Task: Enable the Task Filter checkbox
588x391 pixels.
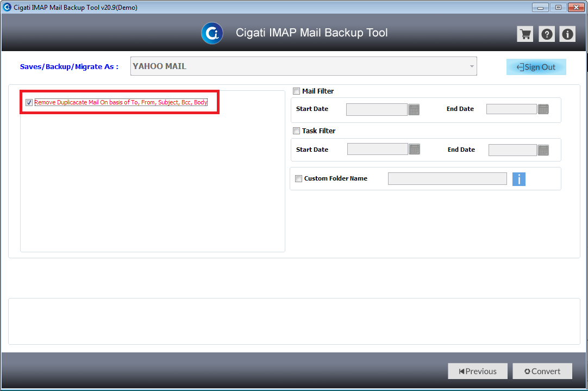Action: 297,131
